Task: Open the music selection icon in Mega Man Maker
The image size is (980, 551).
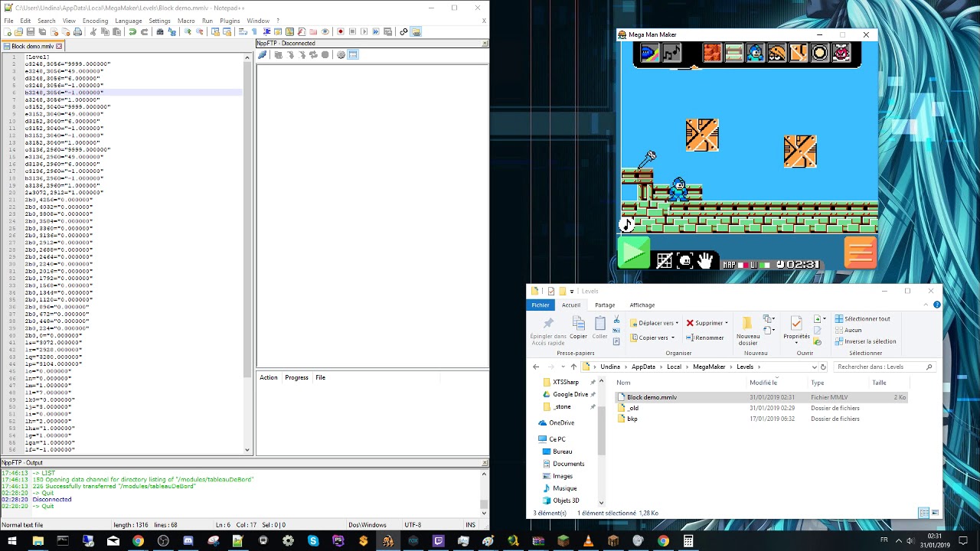Action: click(671, 53)
